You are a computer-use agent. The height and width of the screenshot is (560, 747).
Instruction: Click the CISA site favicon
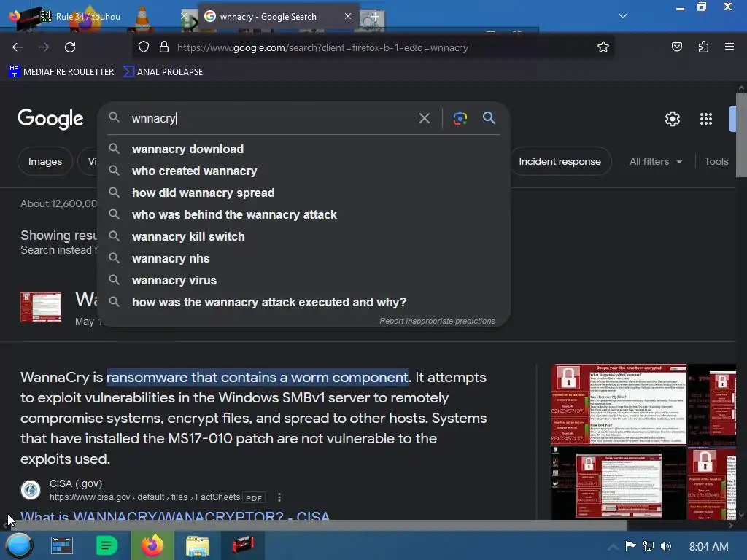pyautogui.click(x=31, y=490)
